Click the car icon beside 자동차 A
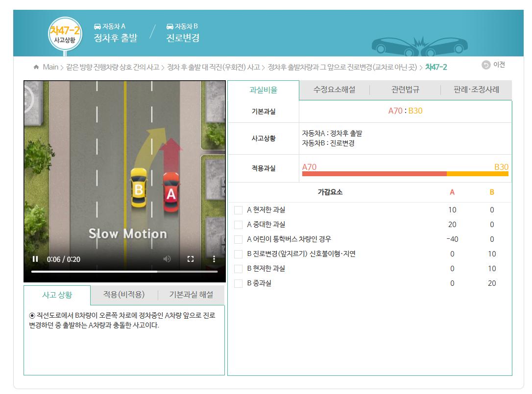Image resolution: width=532 pixels, height=394 pixels. [x=97, y=26]
